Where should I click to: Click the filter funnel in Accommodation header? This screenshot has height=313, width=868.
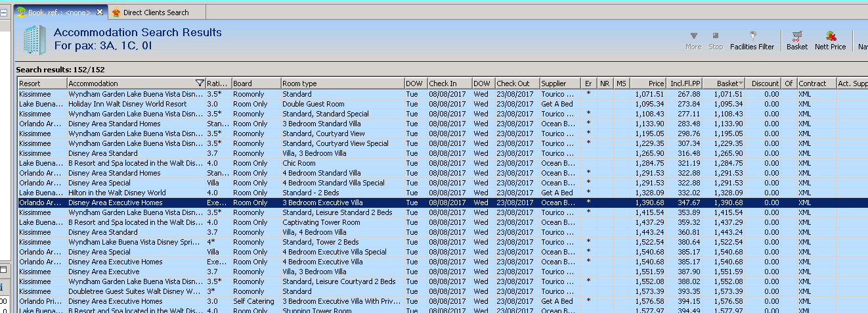200,84
